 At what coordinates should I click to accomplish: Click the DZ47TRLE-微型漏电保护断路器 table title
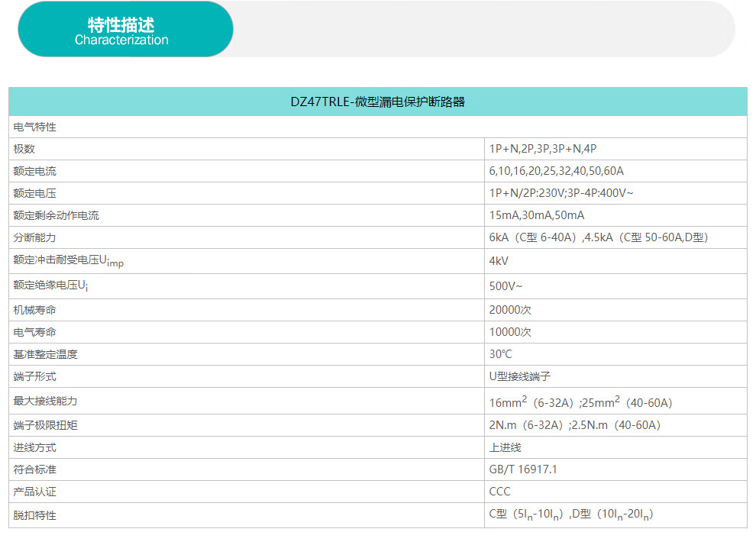377,102
